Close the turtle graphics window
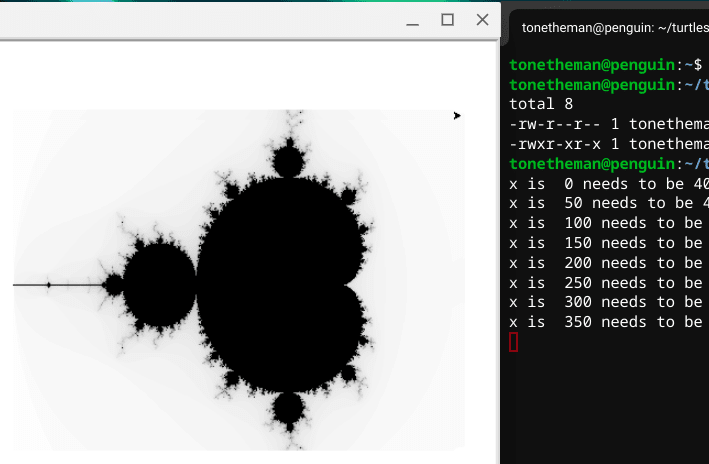709x464 pixels. pos(482,20)
